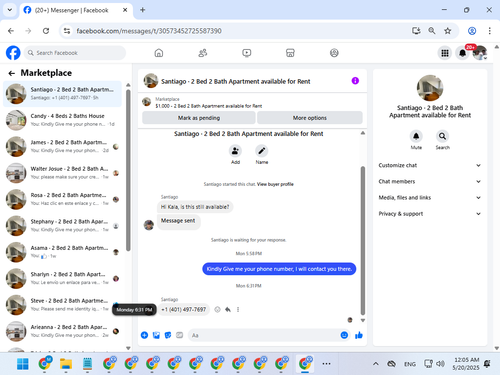This screenshot has height=375, width=500.
Task: Open Walter Josue conversation
Action: pyautogui.click(x=62, y=173)
